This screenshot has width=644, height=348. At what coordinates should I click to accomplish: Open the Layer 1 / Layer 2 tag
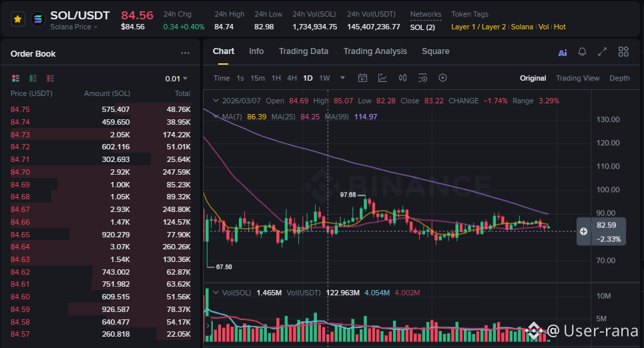[x=478, y=27]
